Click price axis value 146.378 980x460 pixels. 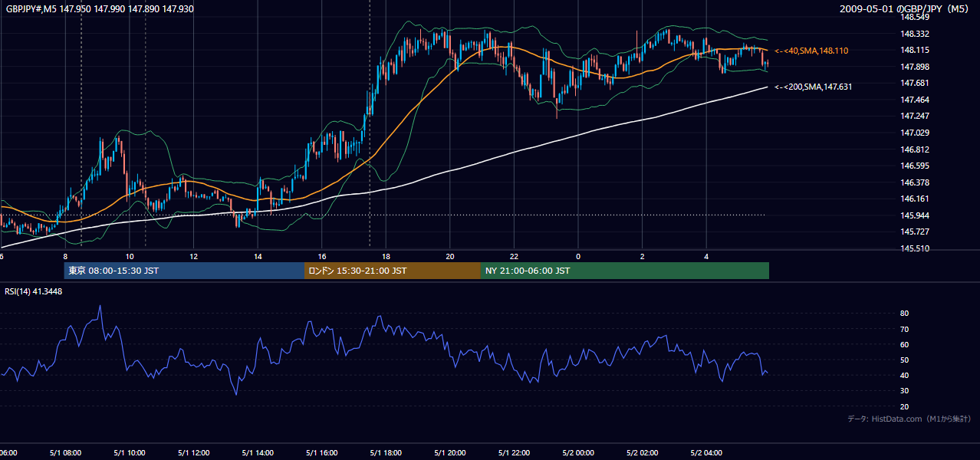(x=915, y=182)
